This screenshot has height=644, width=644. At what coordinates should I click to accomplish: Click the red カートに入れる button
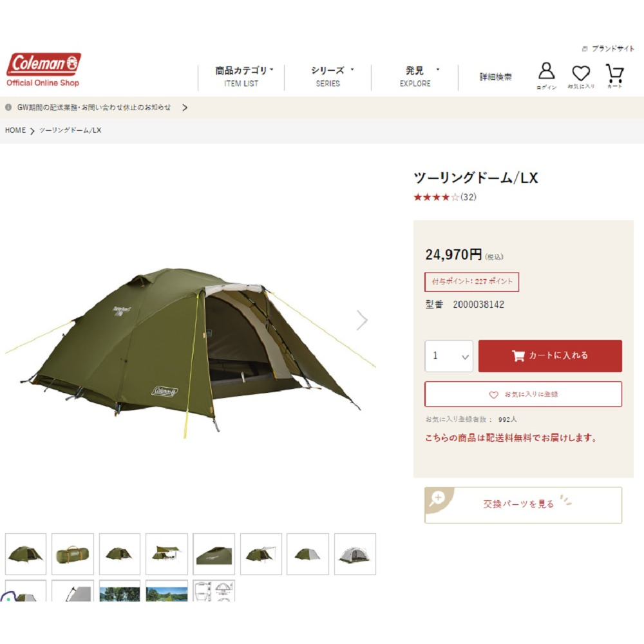point(550,355)
